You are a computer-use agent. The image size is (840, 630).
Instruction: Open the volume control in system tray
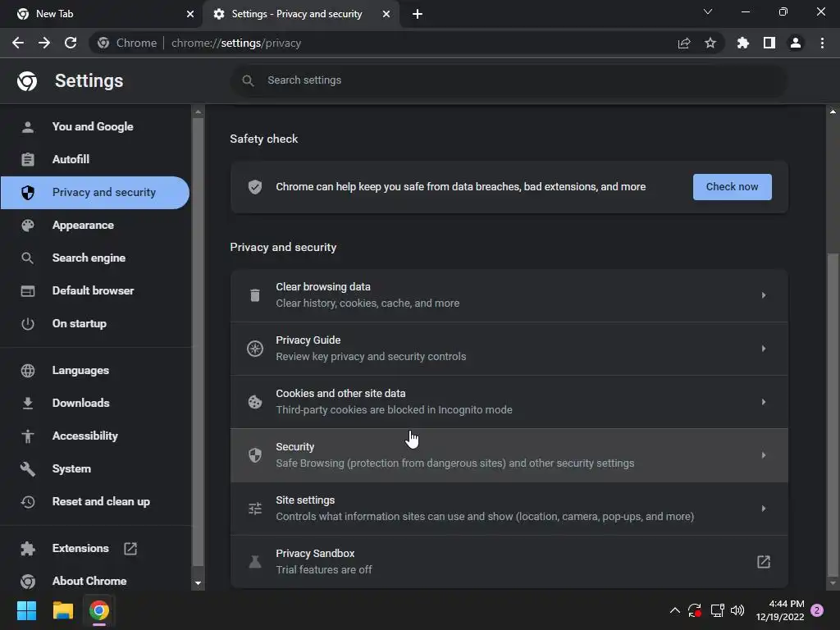737,610
